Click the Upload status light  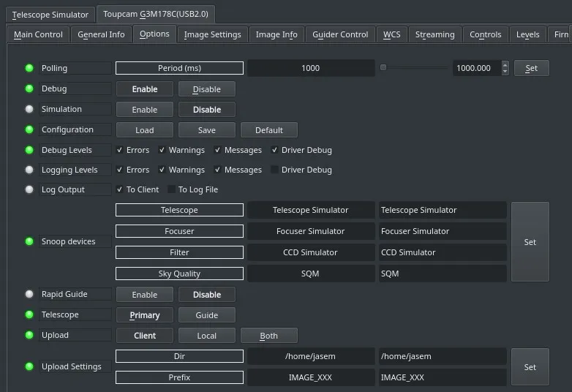pyautogui.click(x=29, y=335)
